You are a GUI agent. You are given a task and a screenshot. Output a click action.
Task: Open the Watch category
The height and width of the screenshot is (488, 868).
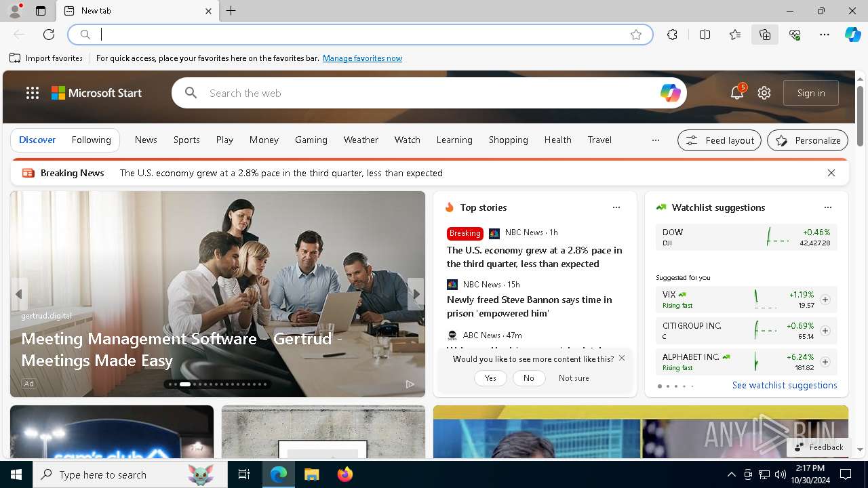tap(408, 140)
